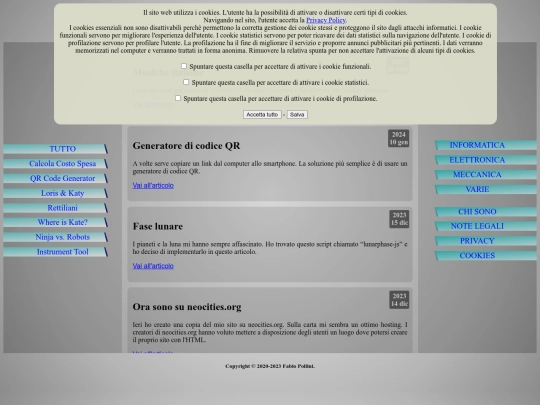
Task: Click the Ora sono su neocities.org heading
Action: (187, 307)
